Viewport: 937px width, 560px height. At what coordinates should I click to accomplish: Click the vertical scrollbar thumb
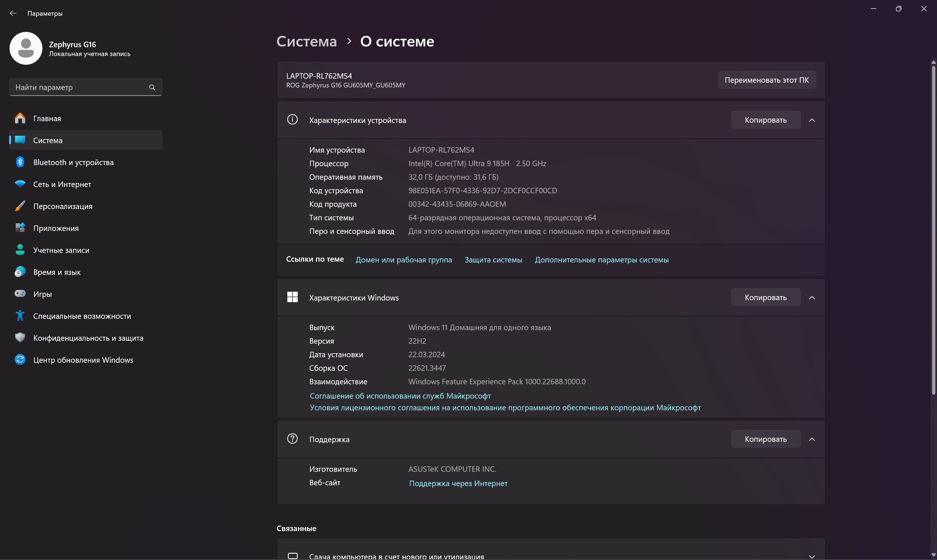tap(933, 230)
